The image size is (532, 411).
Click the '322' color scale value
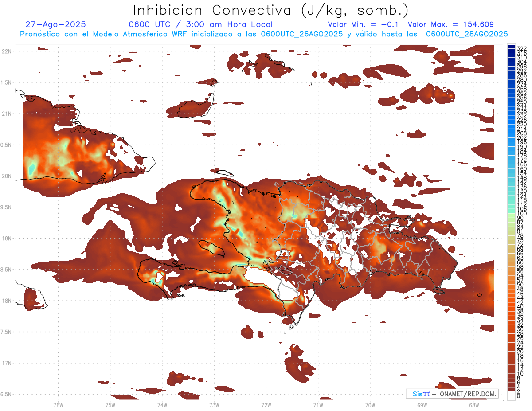pos(522,48)
